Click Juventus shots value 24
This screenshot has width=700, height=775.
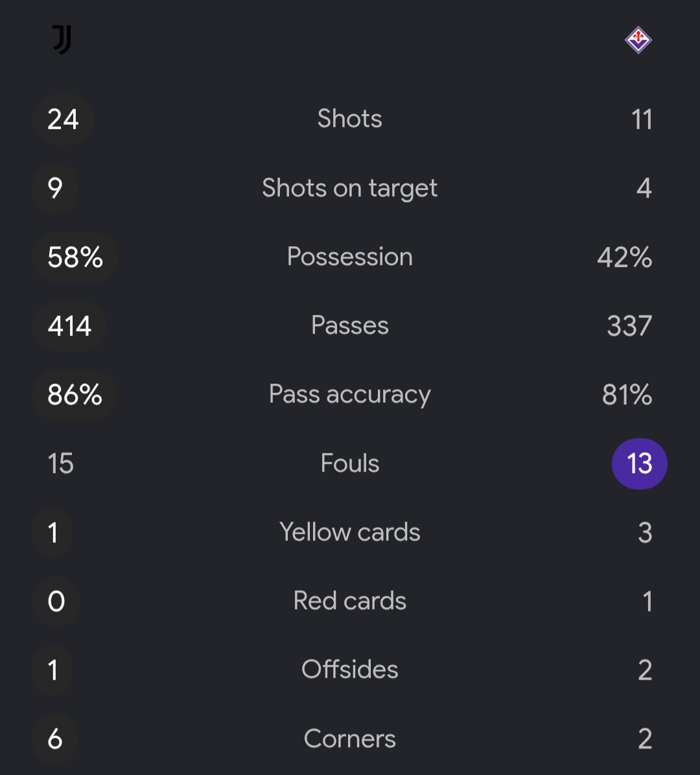[64, 119]
